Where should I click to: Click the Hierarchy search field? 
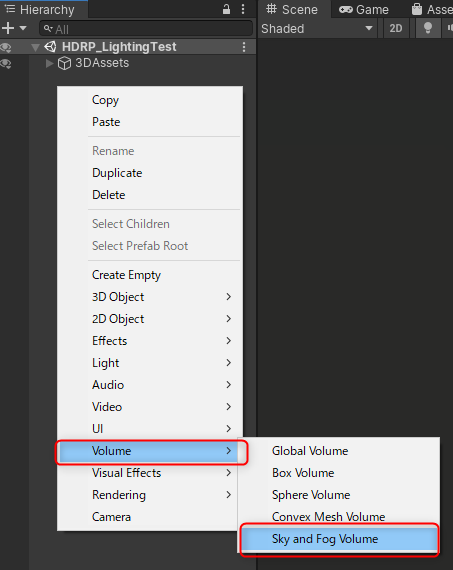point(146,28)
